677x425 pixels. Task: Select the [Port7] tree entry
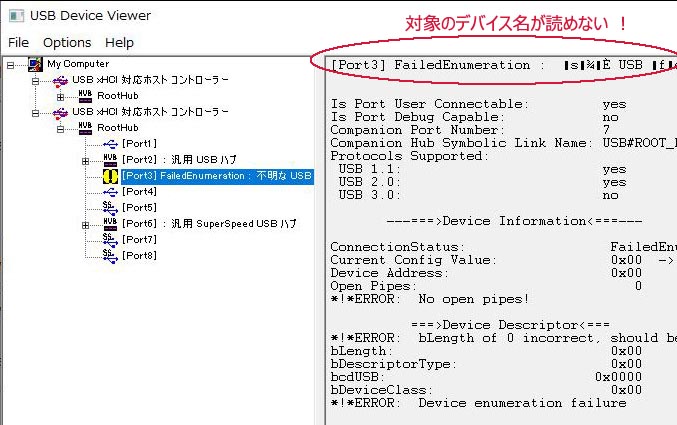click(139, 239)
